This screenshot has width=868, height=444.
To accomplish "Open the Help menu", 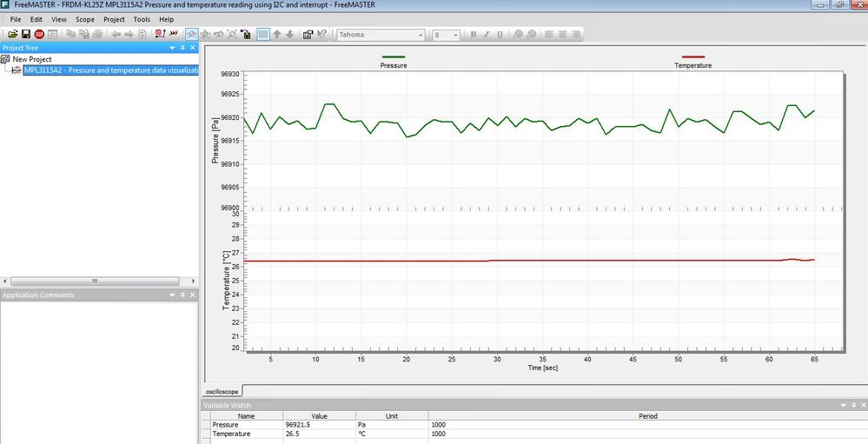I will pos(166,19).
